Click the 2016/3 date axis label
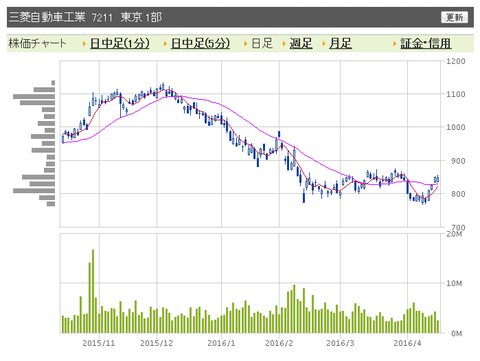Viewport: 480px width, 361px height. tap(340, 343)
